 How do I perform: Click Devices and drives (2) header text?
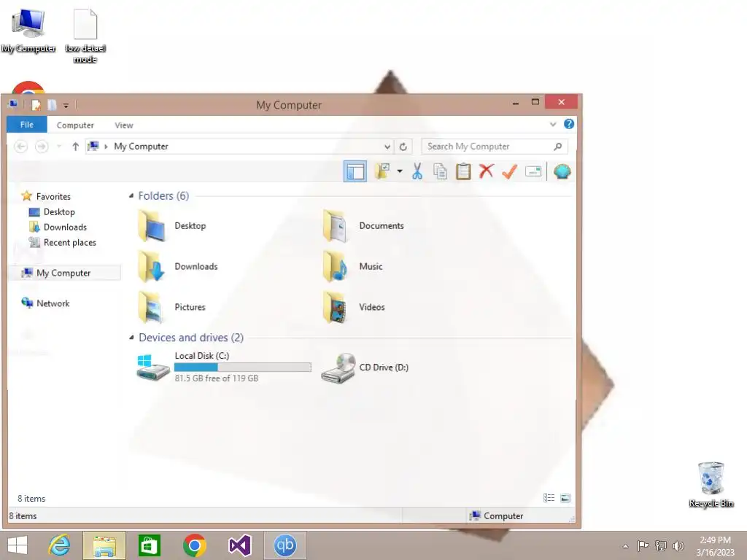point(191,337)
